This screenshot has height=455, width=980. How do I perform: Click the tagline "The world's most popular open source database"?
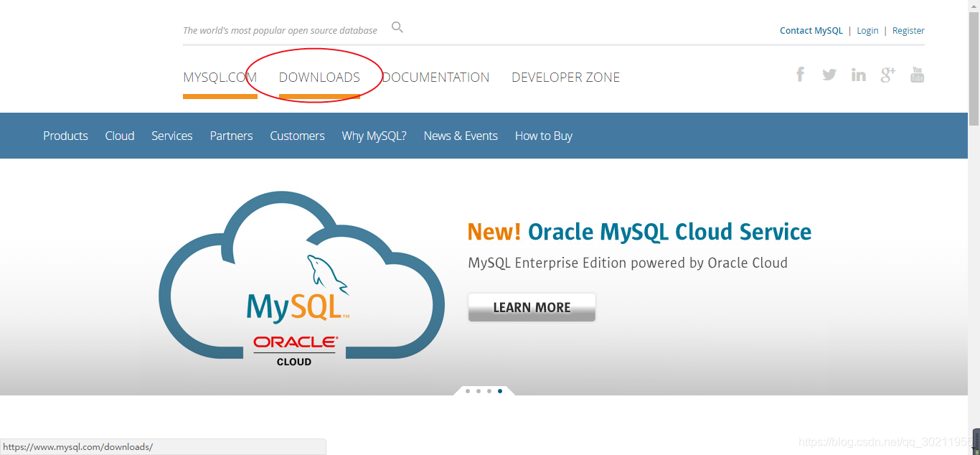pos(280,30)
